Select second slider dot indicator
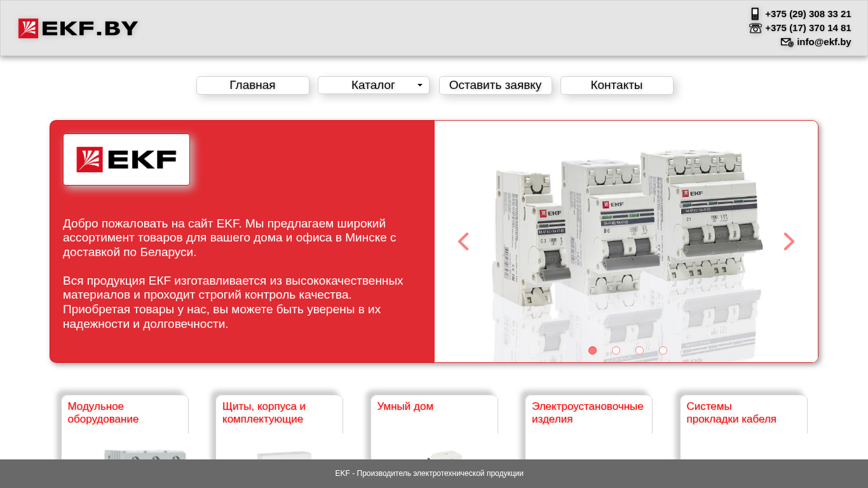The image size is (868, 488). tap(616, 351)
